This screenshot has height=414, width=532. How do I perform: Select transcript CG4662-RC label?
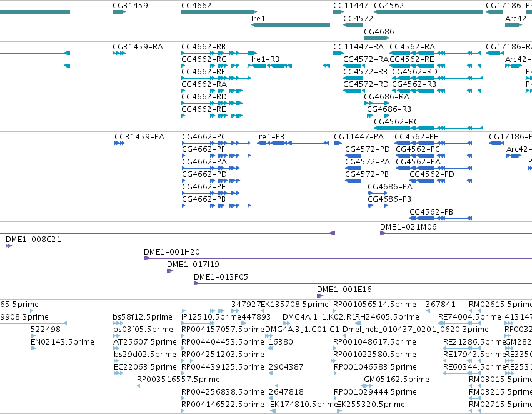point(204,59)
